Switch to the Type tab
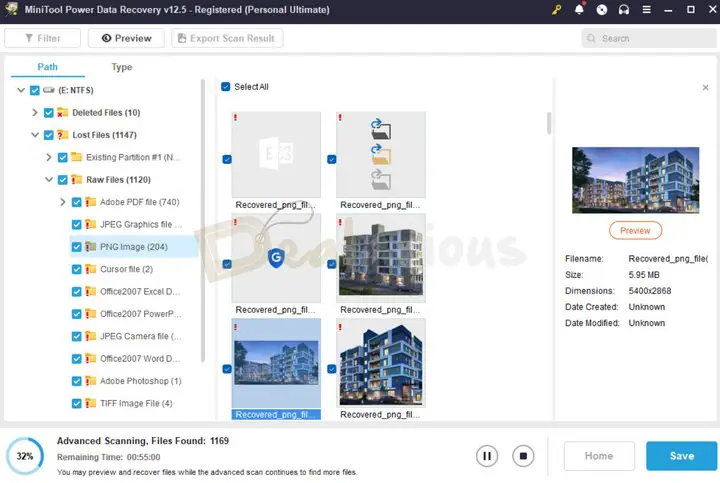The image size is (720, 483). (x=122, y=67)
